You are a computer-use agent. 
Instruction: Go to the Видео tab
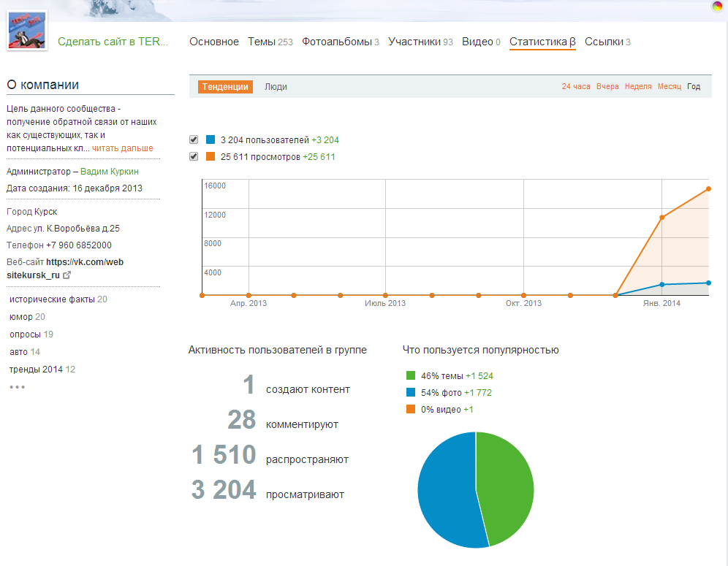[x=481, y=42]
